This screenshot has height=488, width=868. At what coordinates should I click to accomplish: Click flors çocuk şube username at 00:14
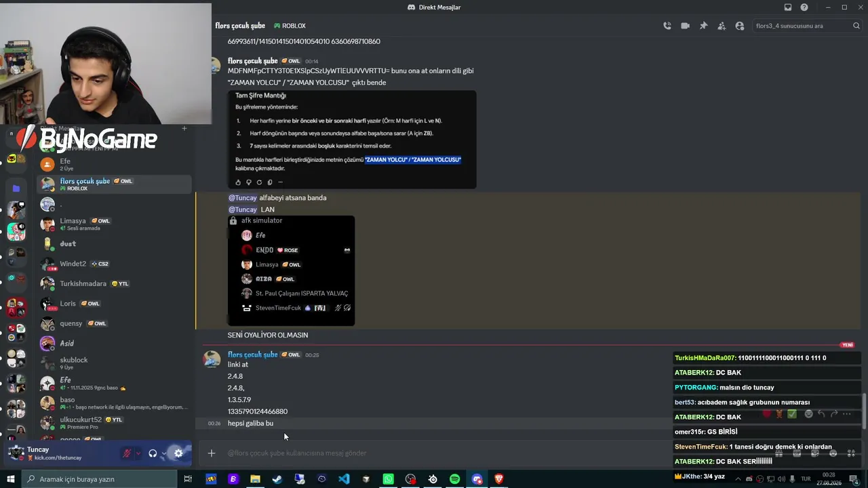pyautogui.click(x=253, y=61)
